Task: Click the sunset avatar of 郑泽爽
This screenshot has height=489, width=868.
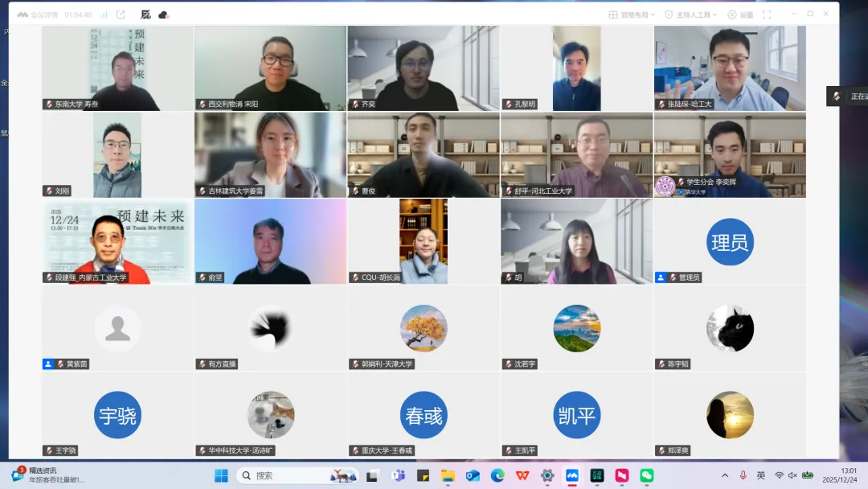Action: point(730,414)
